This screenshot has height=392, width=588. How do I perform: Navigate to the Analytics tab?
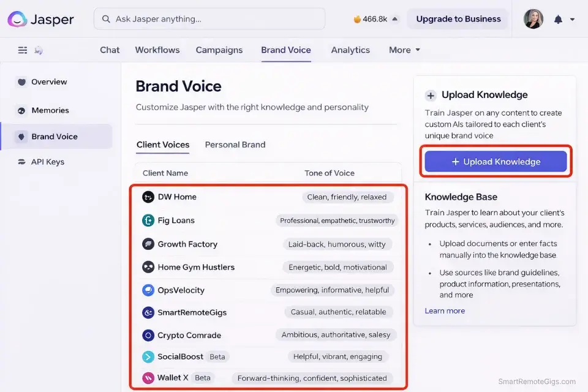350,50
